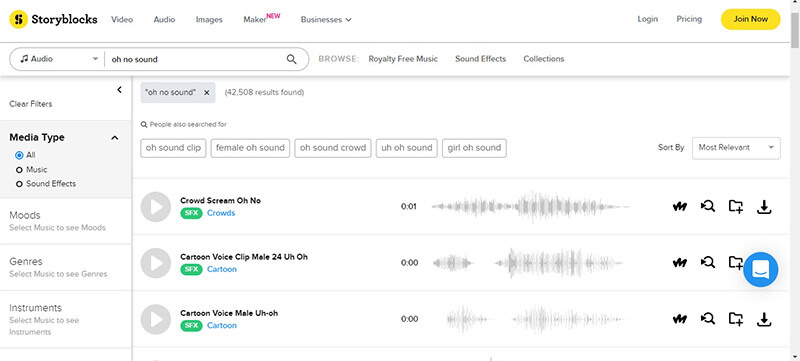The width and height of the screenshot is (800, 361).
Task: Expand the Moods filter section
Action: [x=65, y=221]
